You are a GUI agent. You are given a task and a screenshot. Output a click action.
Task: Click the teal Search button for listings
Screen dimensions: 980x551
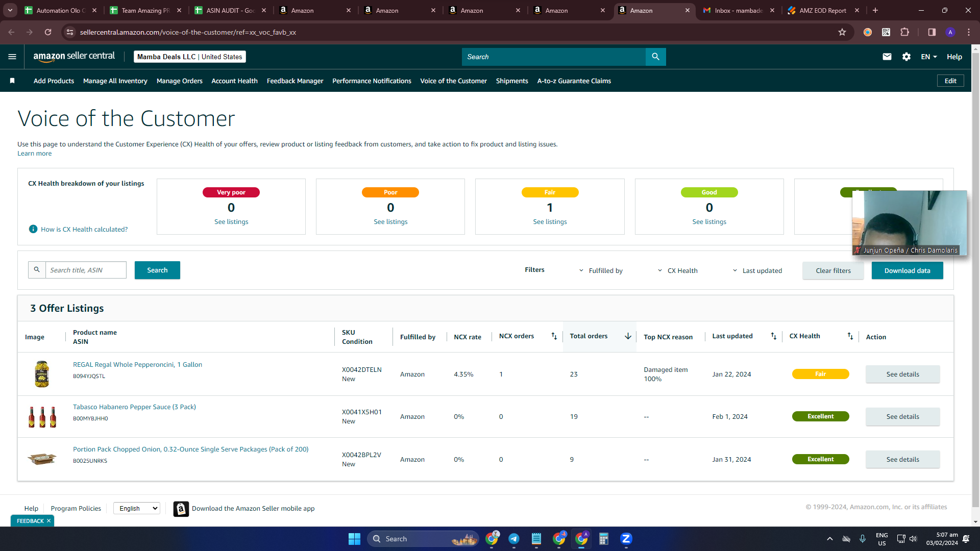coord(157,270)
